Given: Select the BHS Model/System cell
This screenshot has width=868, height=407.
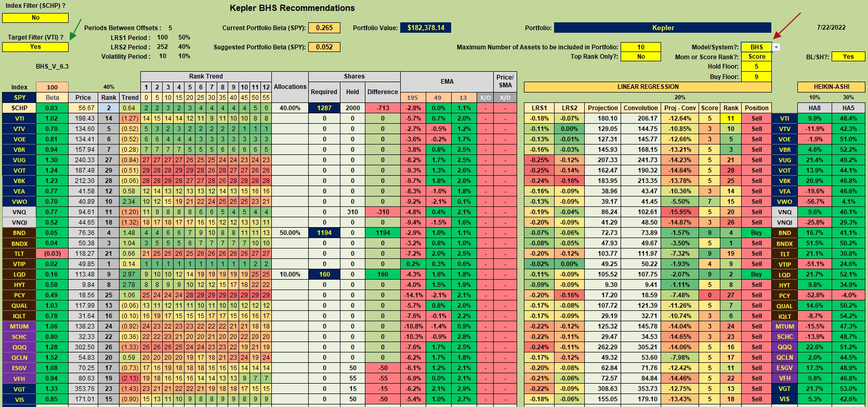Looking at the screenshot, I should 756,47.
